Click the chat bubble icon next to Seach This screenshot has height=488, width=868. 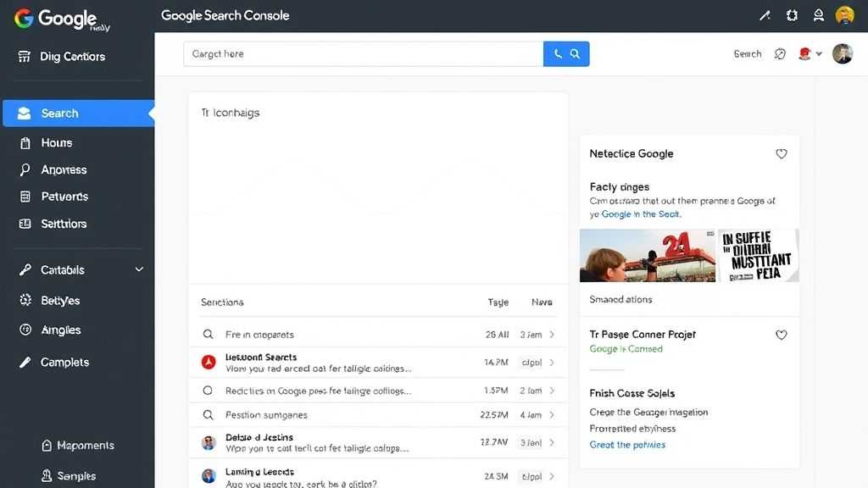[780, 53]
